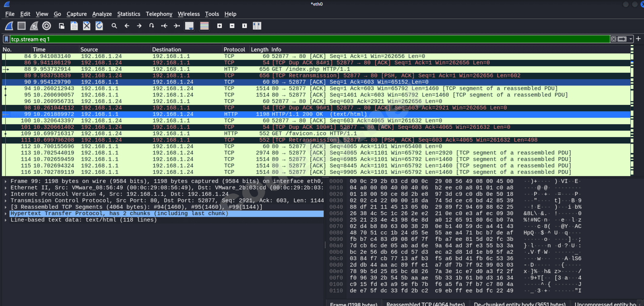Switch to Reassembled TCP (4064 bytes) tab

click(425, 304)
